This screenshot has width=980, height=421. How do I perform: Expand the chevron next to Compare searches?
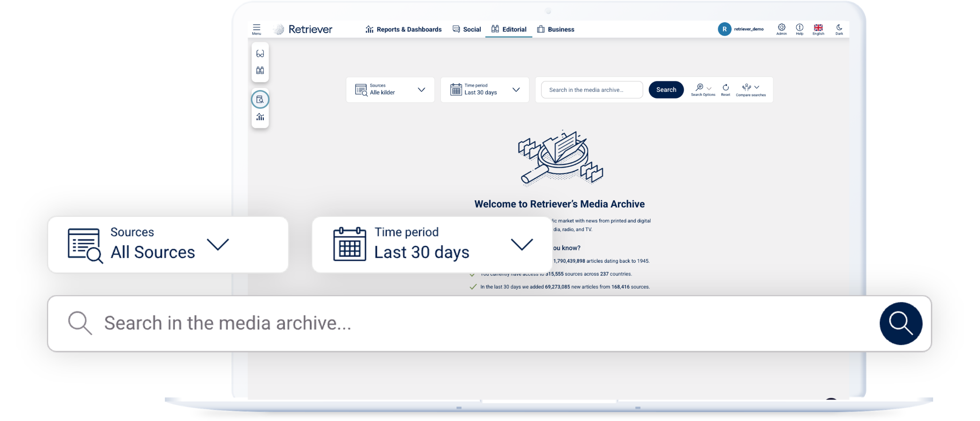(757, 87)
